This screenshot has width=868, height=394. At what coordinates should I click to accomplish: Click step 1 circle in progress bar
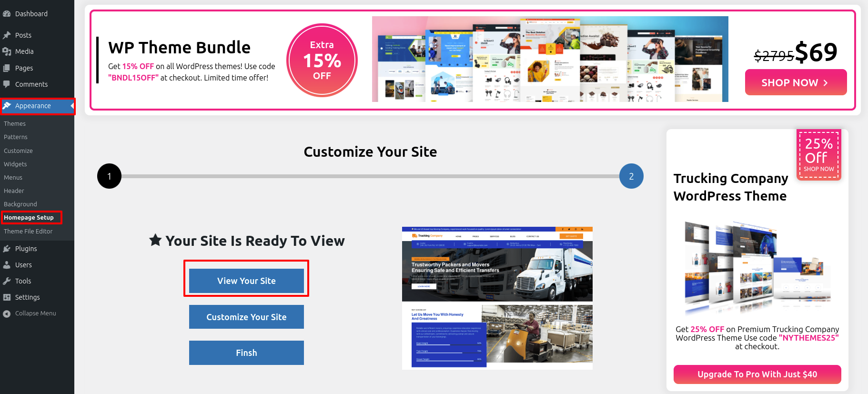(x=109, y=176)
